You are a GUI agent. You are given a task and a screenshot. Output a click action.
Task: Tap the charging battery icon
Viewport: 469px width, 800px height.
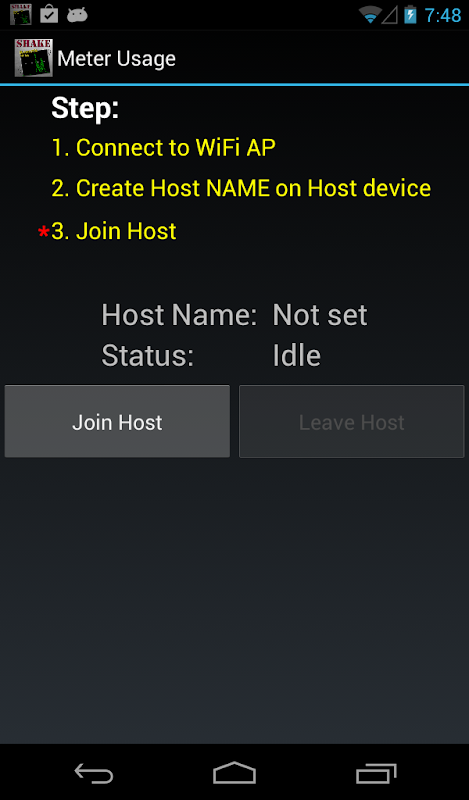click(410, 15)
